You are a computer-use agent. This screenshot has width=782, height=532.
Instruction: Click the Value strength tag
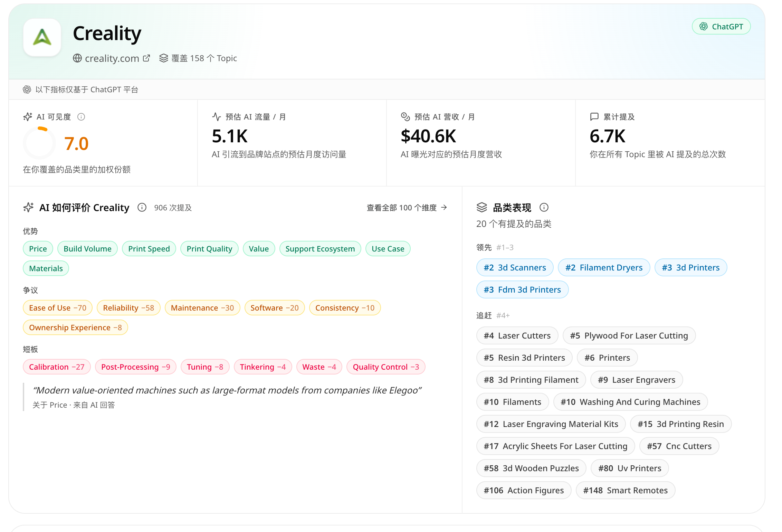pyautogui.click(x=259, y=249)
